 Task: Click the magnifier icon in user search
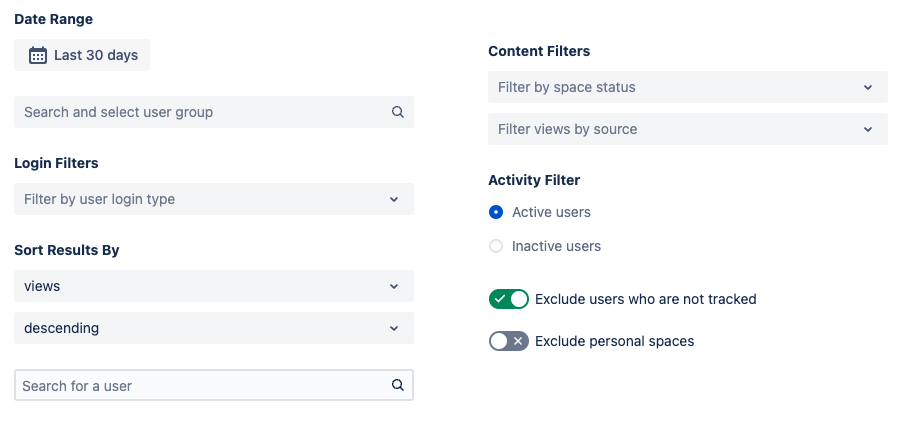coord(397,385)
